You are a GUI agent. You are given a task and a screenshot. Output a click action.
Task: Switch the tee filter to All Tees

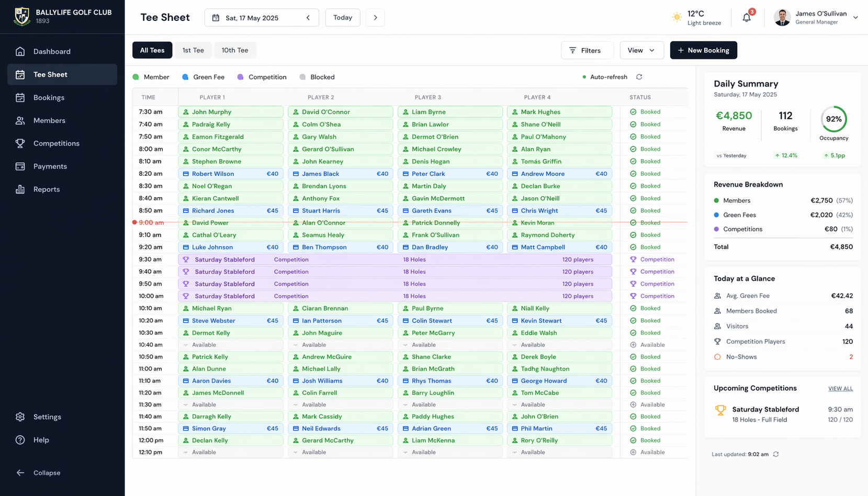152,50
